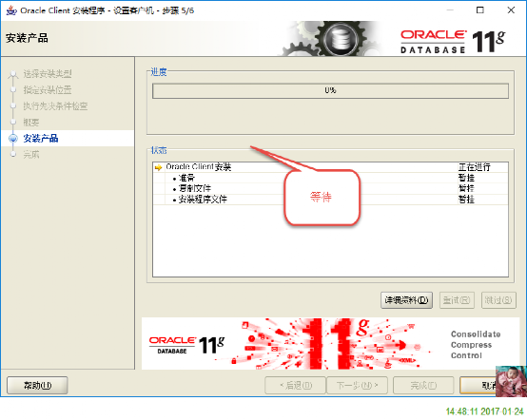
Task: Select the 完成 step in sidebar
Action: (x=31, y=155)
